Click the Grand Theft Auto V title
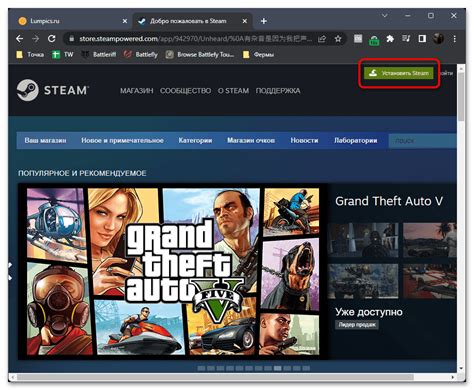 (x=389, y=201)
